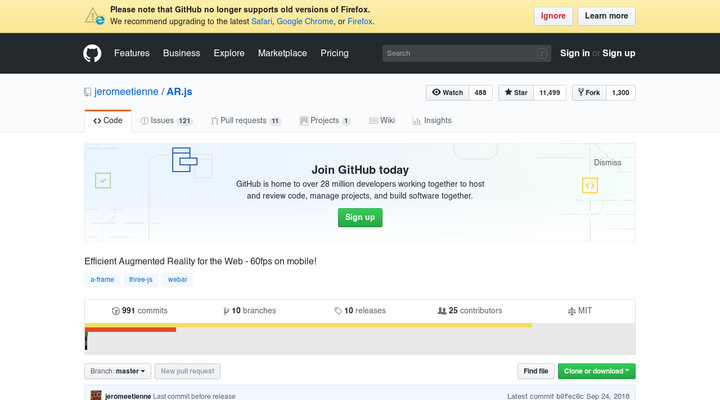Open Features in the top navigation
The height and width of the screenshot is (400, 720).
132,53
